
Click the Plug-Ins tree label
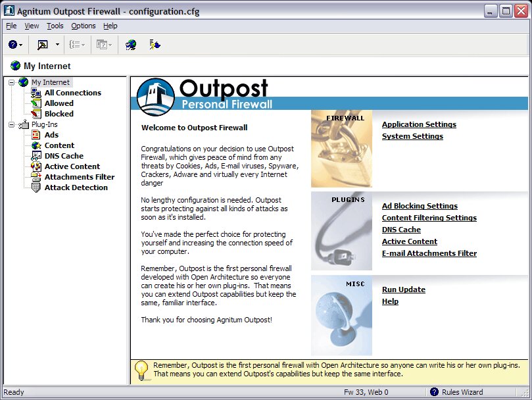pyautogui.click(x=45, y=124)
